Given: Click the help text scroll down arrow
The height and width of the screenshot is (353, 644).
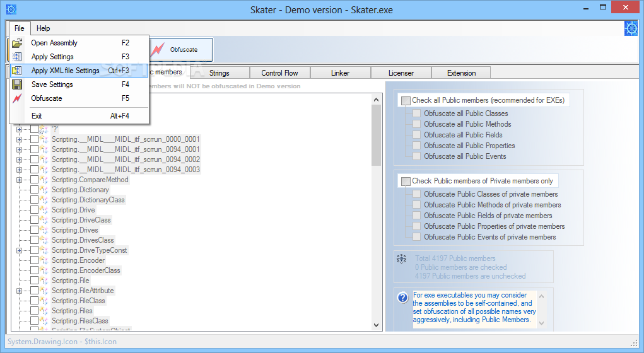Looking at the screenshot, I should pos(541,323).
